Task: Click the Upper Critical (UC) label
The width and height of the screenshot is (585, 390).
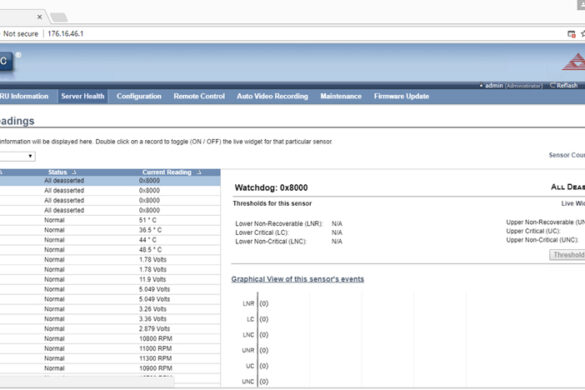Action: pos(533,231)
